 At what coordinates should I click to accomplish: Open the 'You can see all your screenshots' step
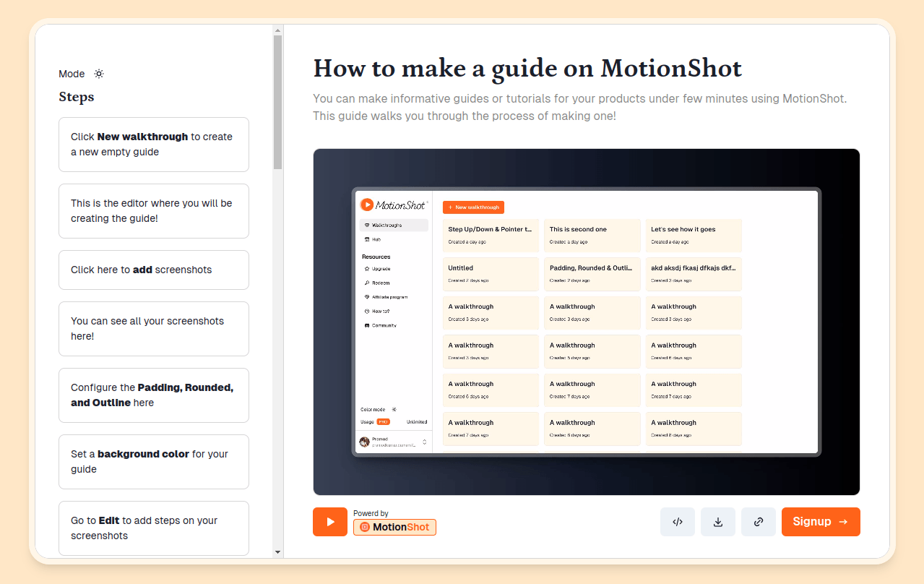pos(154,329)
